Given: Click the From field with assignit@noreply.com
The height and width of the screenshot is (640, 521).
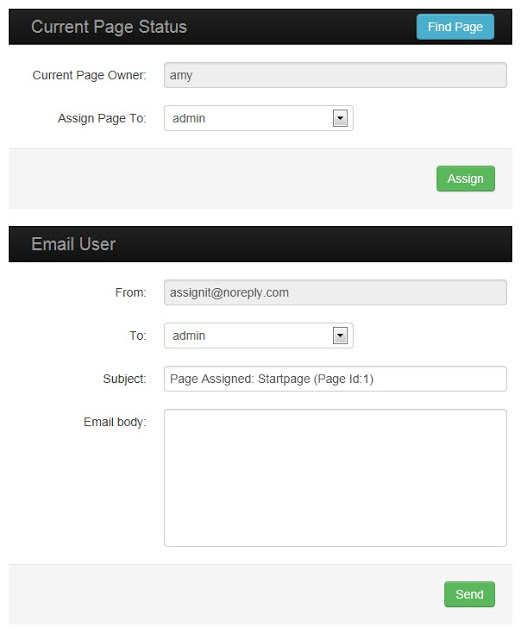Looking at the screenshot, I should [x=335, y=292].
